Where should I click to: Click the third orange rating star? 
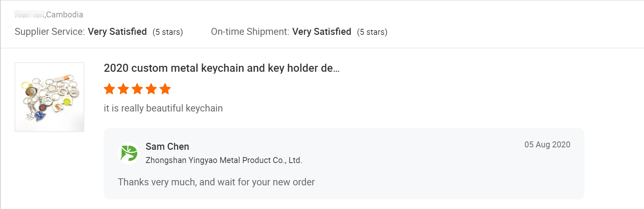point(137,89)
